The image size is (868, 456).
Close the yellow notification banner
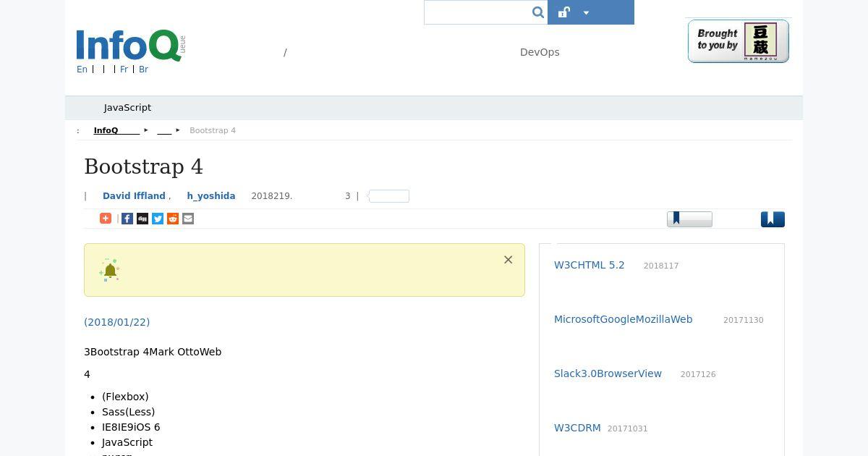tap(509, 260)
